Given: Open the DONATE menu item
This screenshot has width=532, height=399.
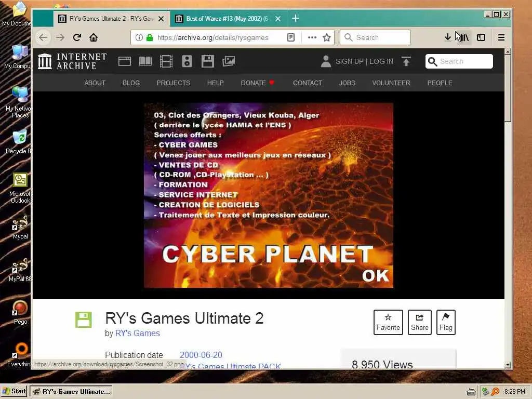Looking at the screenshot, I should pyautogui.click(x=258, y=83).
